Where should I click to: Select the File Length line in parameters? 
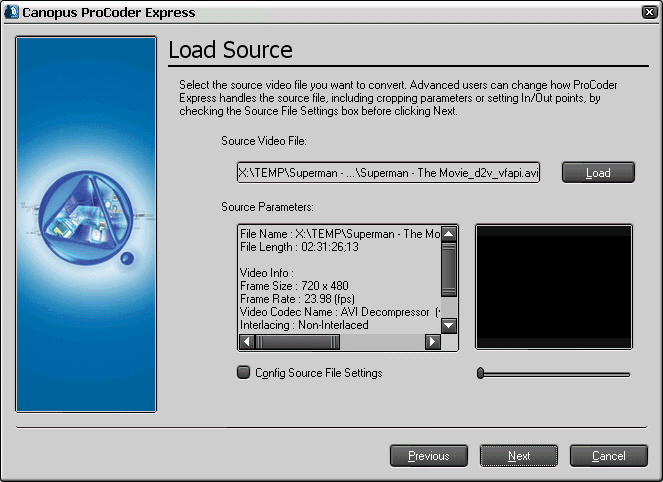coord(297,246)
